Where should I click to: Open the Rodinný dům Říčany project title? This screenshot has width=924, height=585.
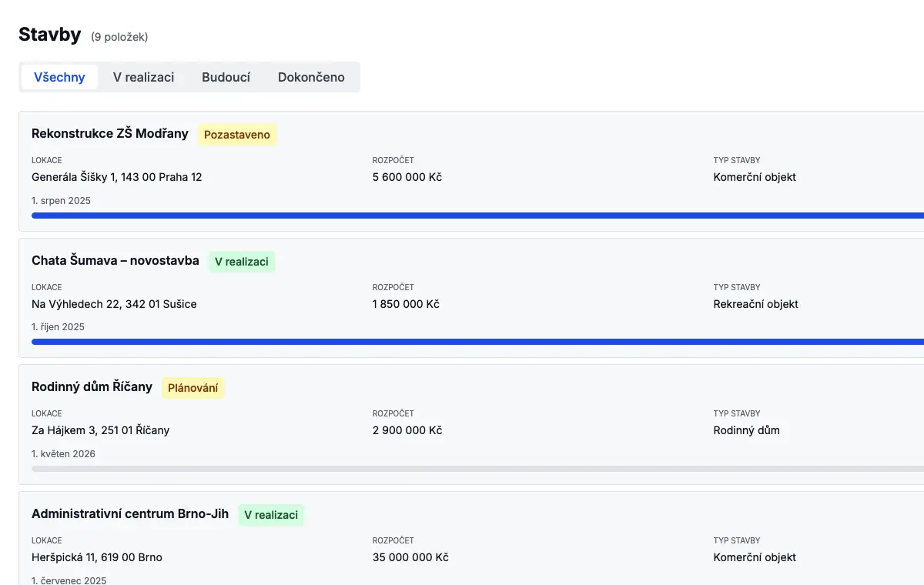tap(92, 386)
